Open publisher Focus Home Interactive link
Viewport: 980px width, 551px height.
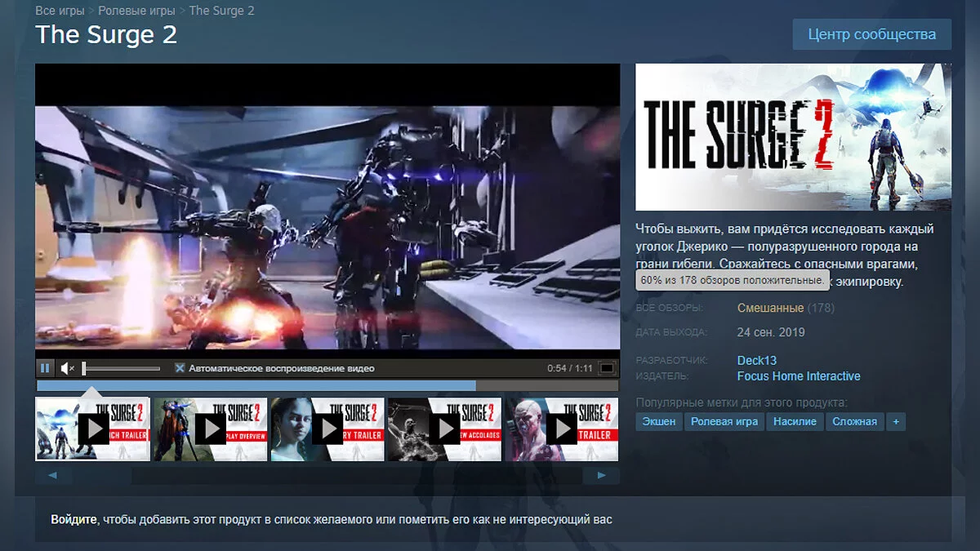799,376
